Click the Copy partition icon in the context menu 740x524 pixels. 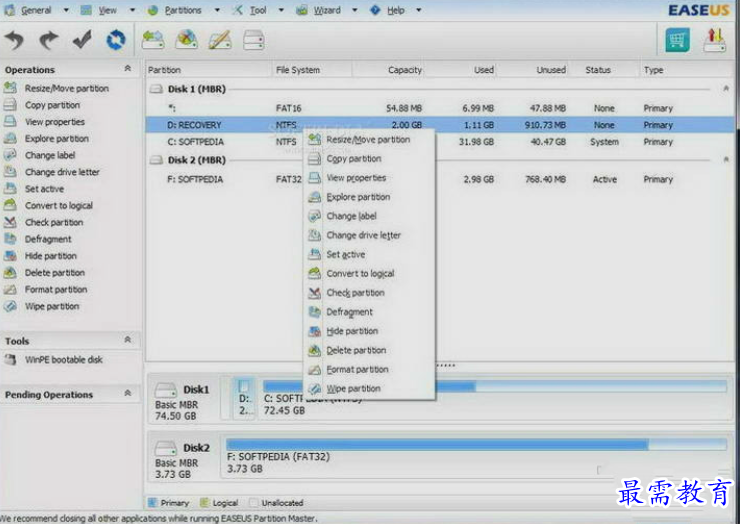click(314, 159)
